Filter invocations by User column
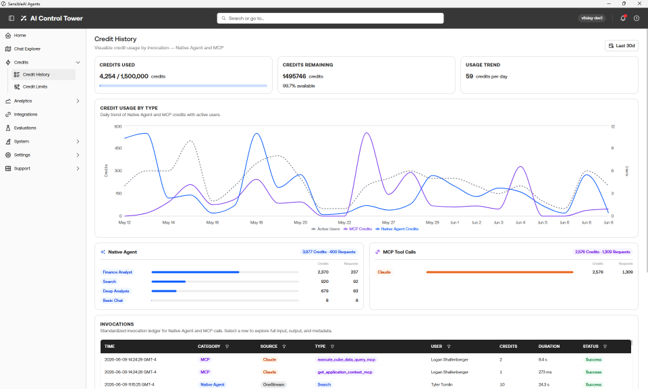Screen dimensions: 648x389 coord(449,346)
